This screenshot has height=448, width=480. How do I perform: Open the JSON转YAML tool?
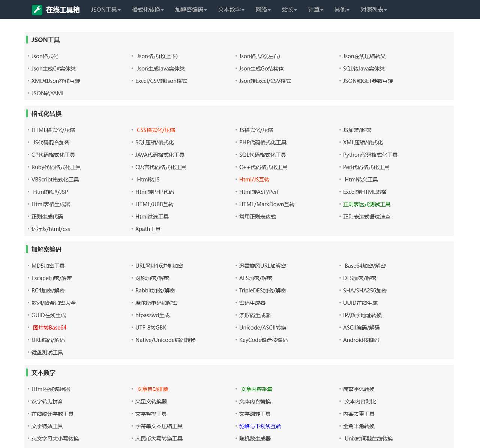pyautogui.click(x=48, y=93)
